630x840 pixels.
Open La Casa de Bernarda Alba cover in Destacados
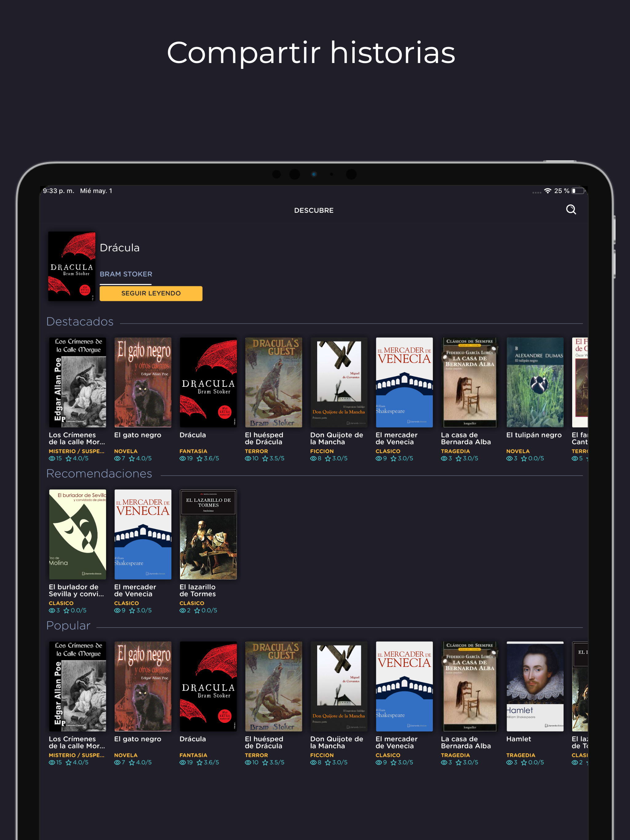coord(470,382)
